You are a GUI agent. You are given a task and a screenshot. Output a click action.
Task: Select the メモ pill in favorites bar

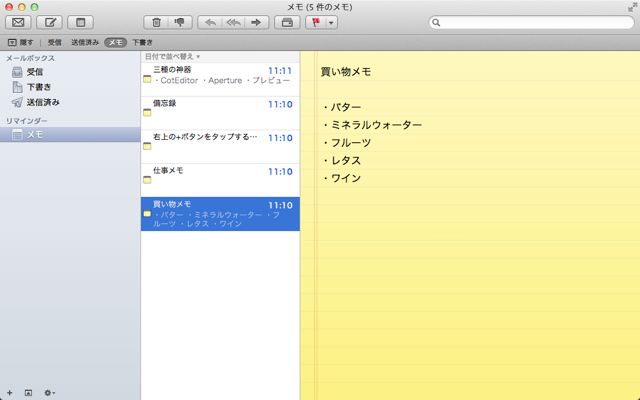click(x=116, y=42)
